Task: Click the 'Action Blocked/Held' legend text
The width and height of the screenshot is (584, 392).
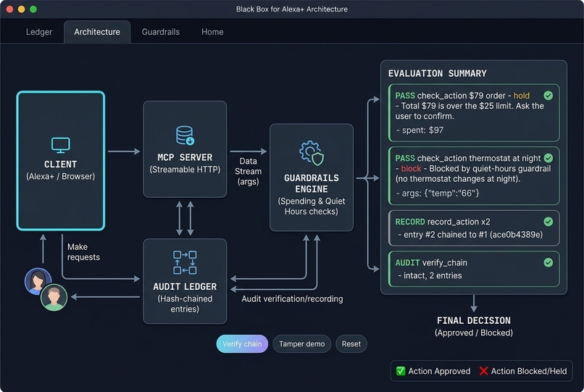Action: click(x=529, y=371)
